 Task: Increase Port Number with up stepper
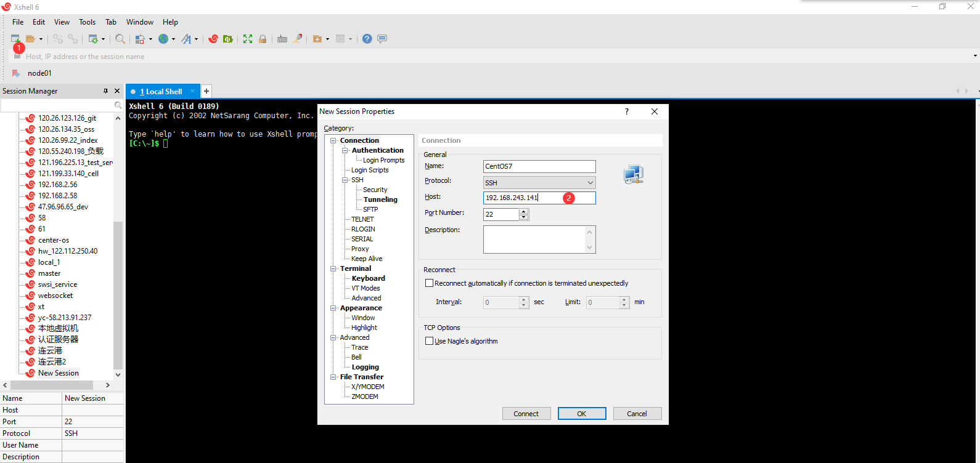coord(524,211)
